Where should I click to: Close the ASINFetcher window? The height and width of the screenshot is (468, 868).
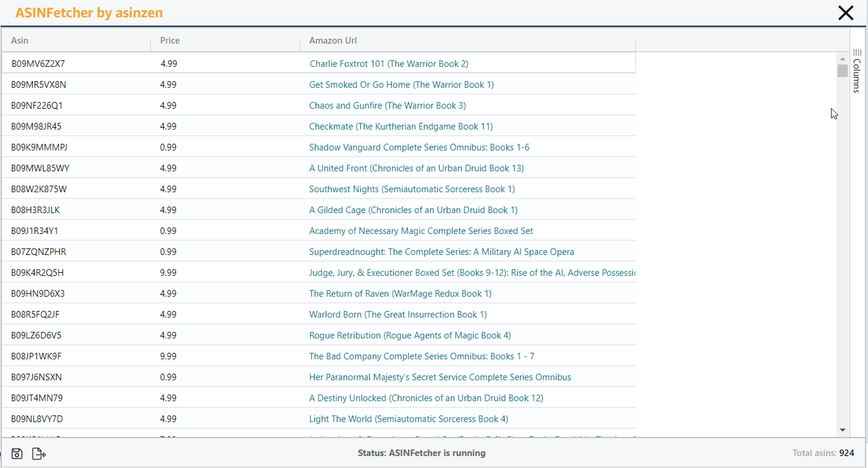(846, 13)
